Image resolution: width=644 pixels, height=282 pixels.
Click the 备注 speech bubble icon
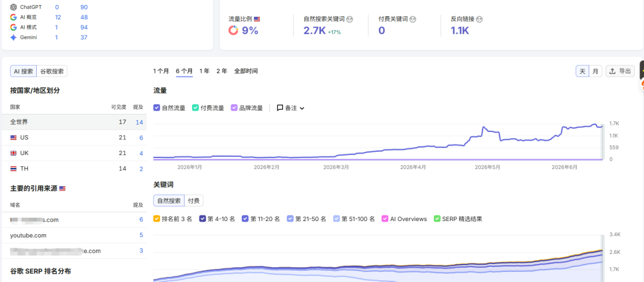(x=280, y=108)
